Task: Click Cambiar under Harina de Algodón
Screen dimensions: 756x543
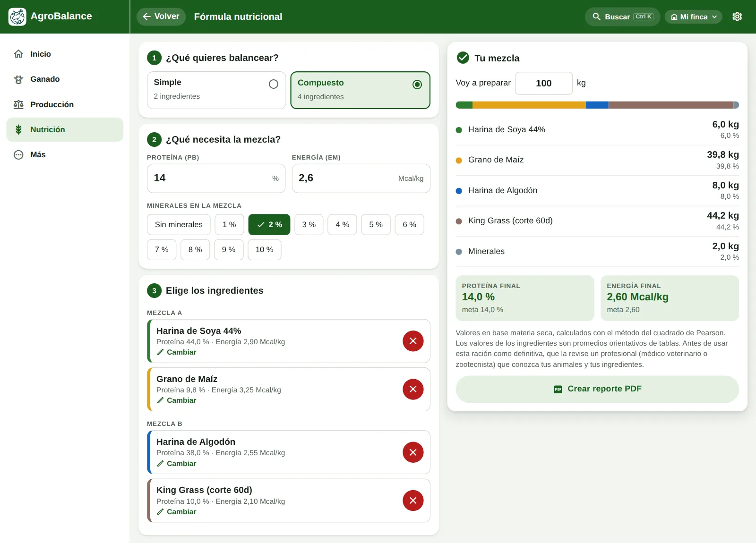Action: (176, 464)
